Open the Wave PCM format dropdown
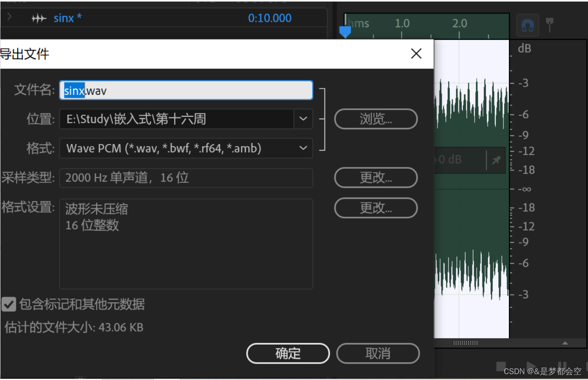 186,148
